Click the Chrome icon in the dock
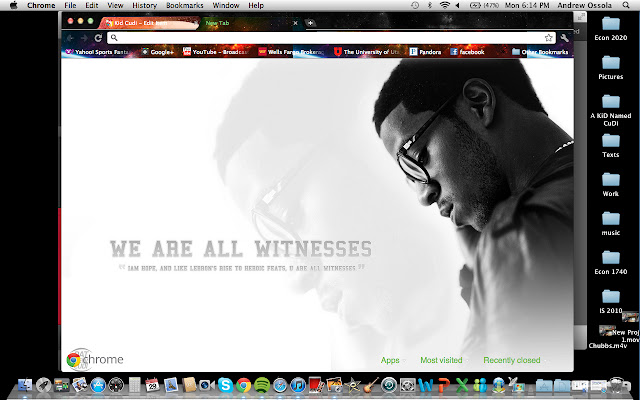Screen dimensions: 640x400 (244, 385)
